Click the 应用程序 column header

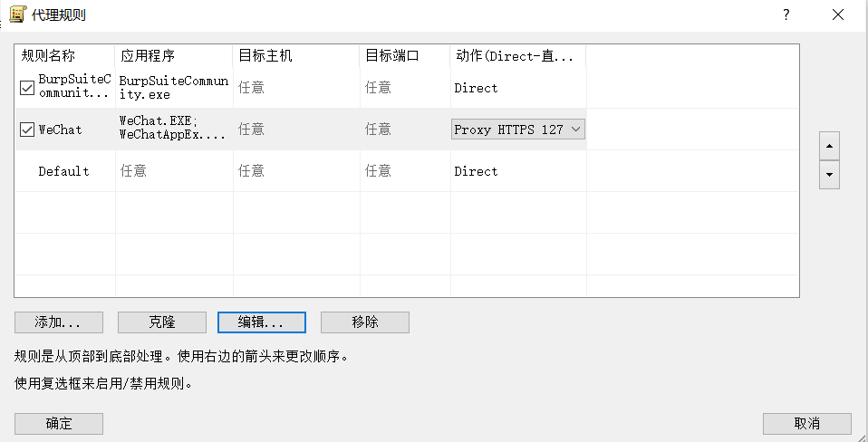coord(174,56)
